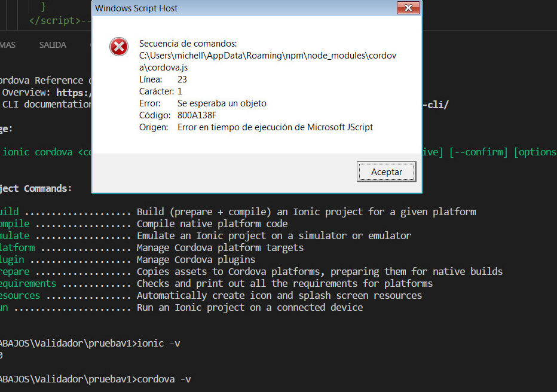Image resolution: width=557 pixels, height=392 pixels.
Task: Click the --confirm option in terminal
Action: tap(479, 152)
